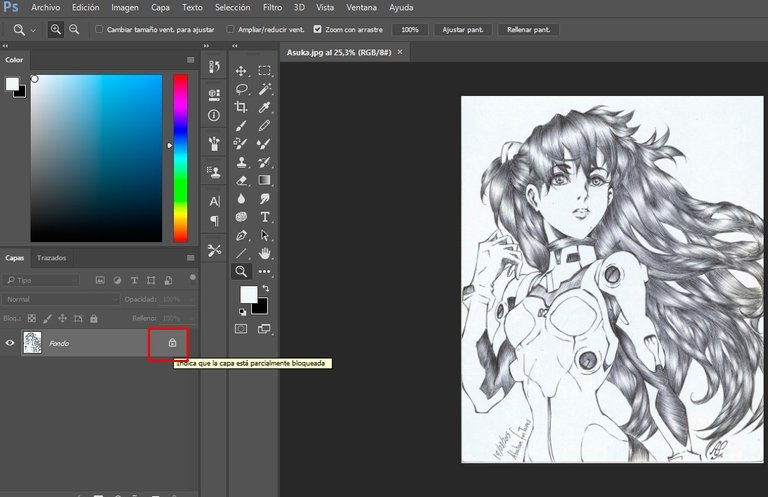This screenshot has height=497, width=768.
Task: Disable 'Zoom con arrastre' checkbox
Action: pyautogui.click(x=317, y=29)
